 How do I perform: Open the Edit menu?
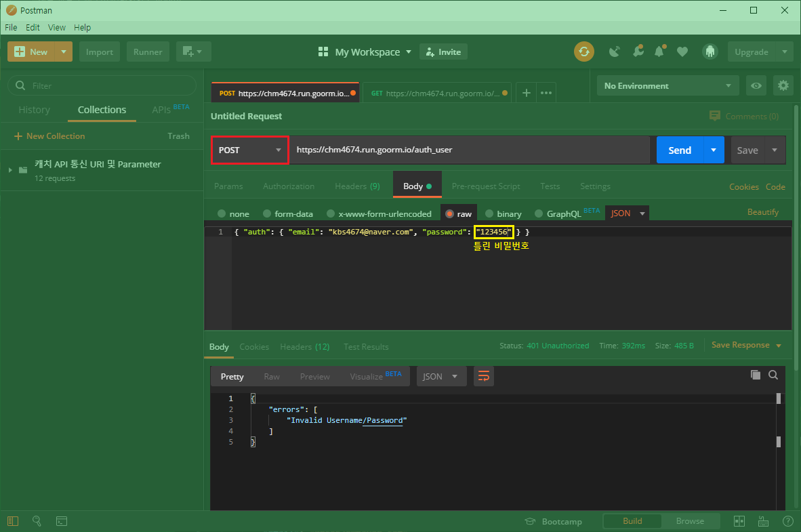33,28
